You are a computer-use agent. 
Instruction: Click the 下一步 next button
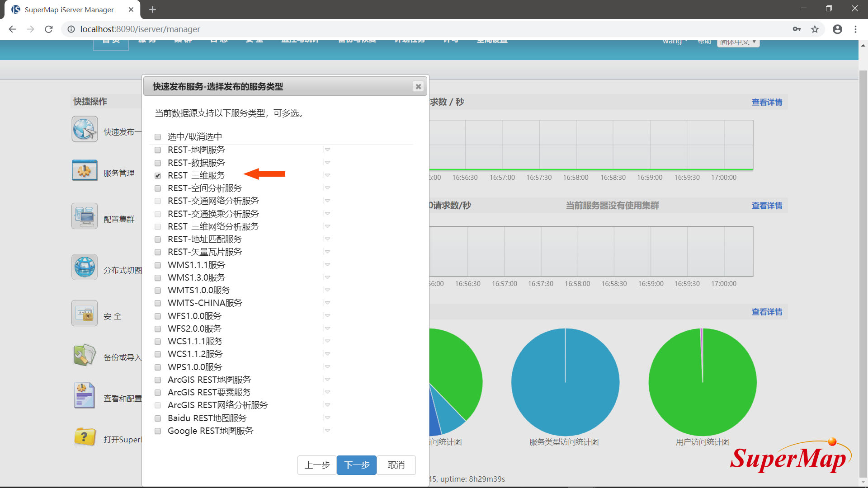pyautogui.click(x=356, y=465)
